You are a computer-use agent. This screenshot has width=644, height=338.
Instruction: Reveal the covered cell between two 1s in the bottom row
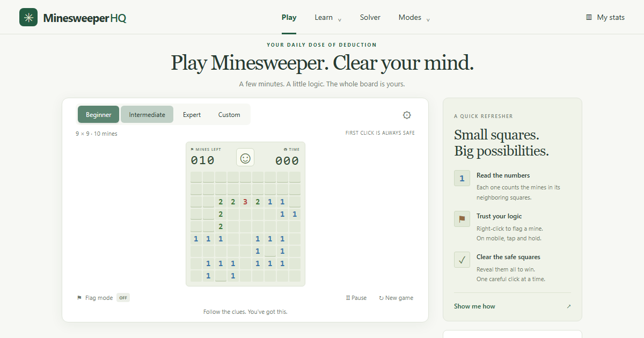coord(221,276)
